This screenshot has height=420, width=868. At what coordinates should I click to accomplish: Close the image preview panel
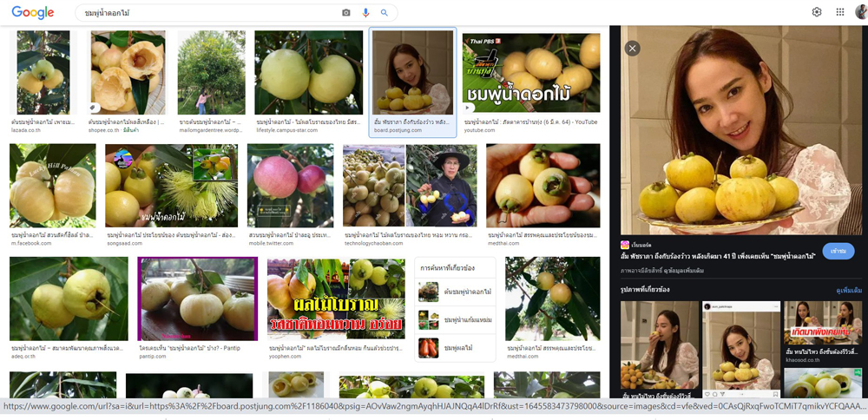point(632,48)
